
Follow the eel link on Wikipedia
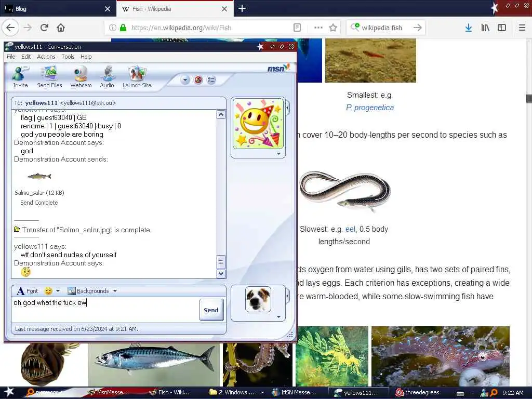(x=350, y=229)
